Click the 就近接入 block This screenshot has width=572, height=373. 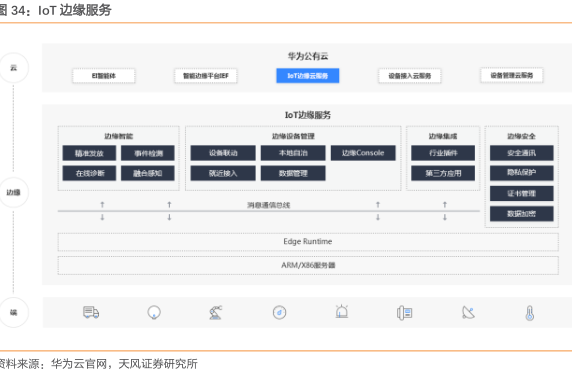point(223,173)
